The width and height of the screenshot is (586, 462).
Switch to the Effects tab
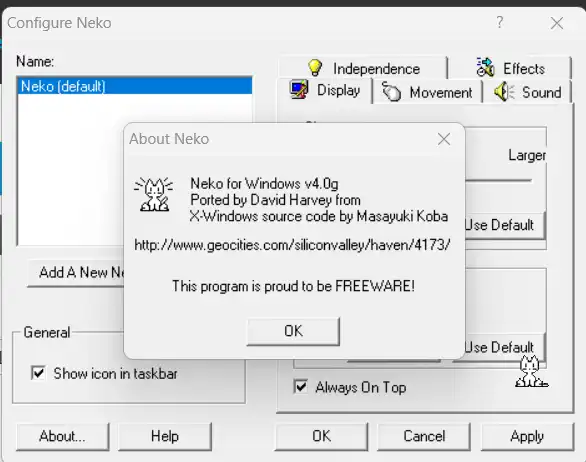click(510, 68)
